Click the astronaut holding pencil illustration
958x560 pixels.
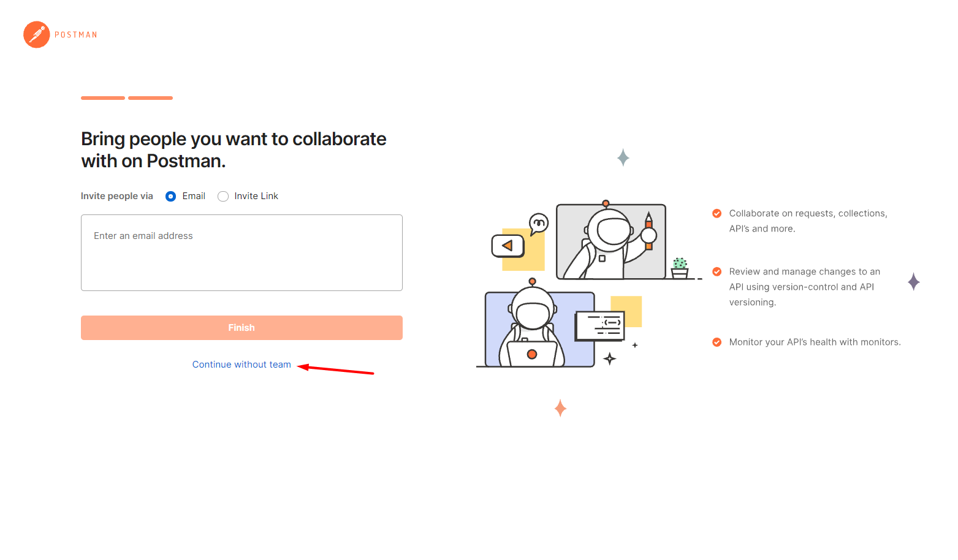coord(611,241)
